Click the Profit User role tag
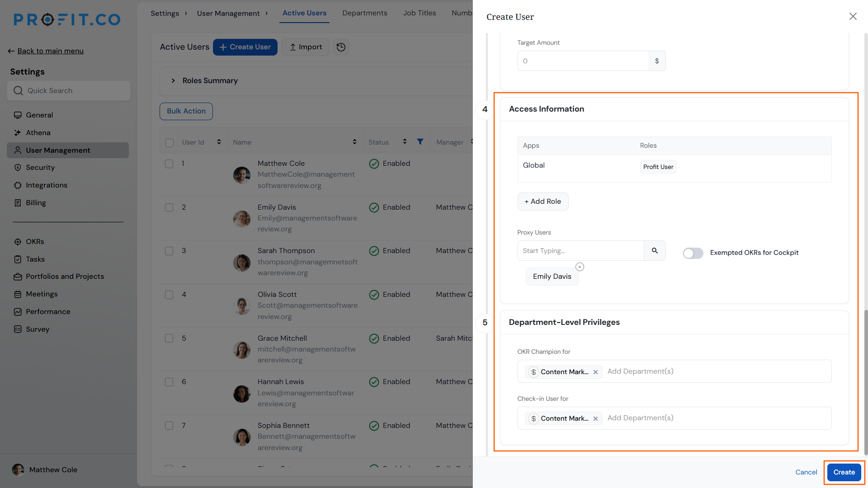This screenshot has height=488, width=868. (658, 167)
